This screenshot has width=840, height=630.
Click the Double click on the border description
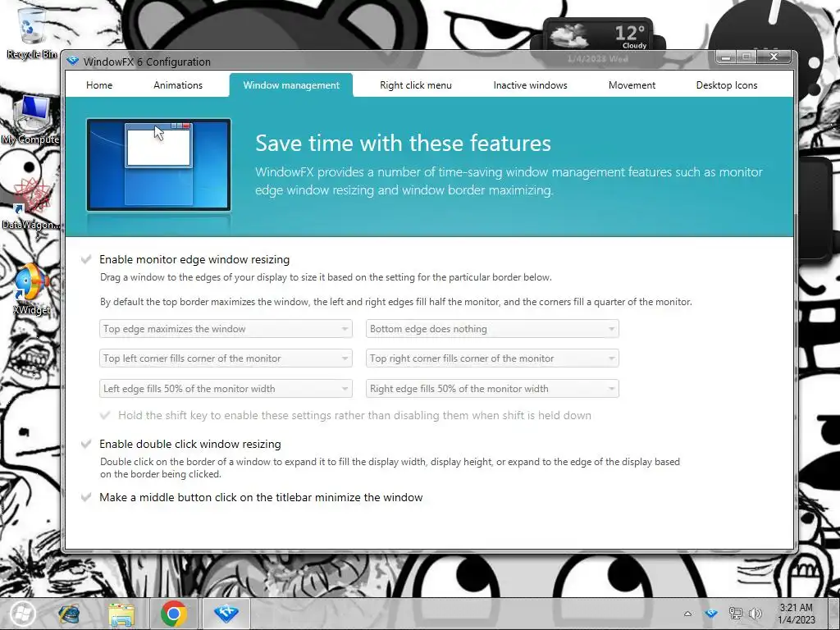pos(390,468)
